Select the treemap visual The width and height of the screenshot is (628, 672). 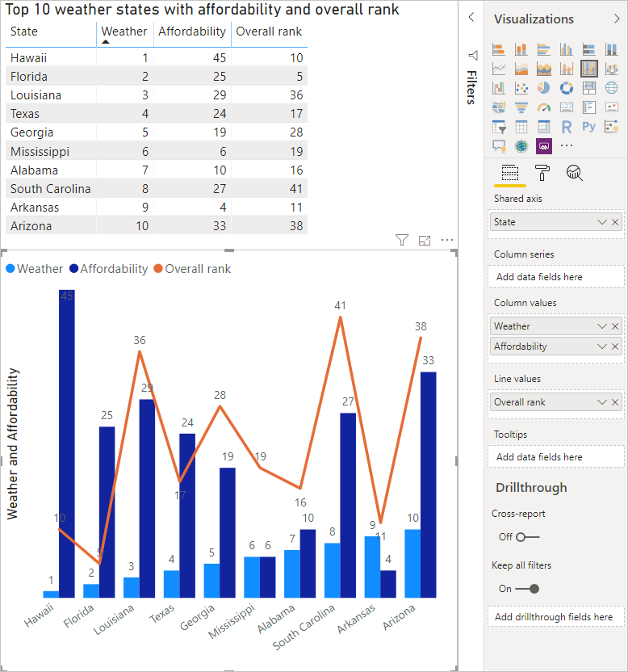point(589,88)
